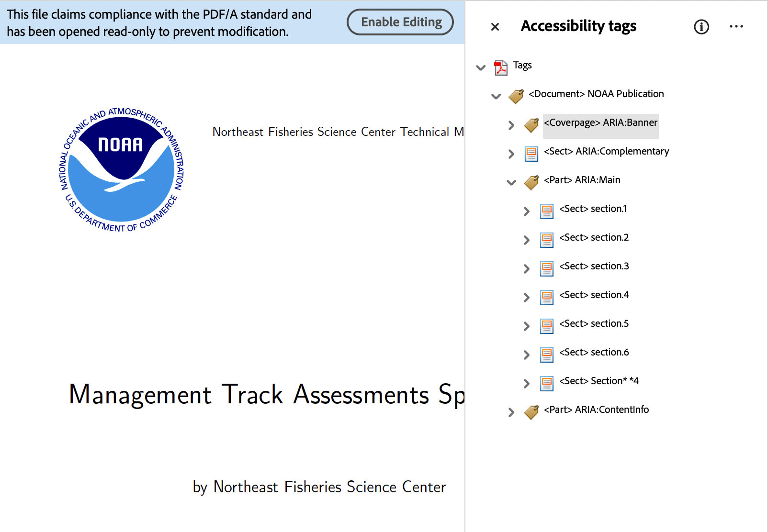768x532 pixels.
Task: Click the Document tag icon
Action: coord(516,96)
